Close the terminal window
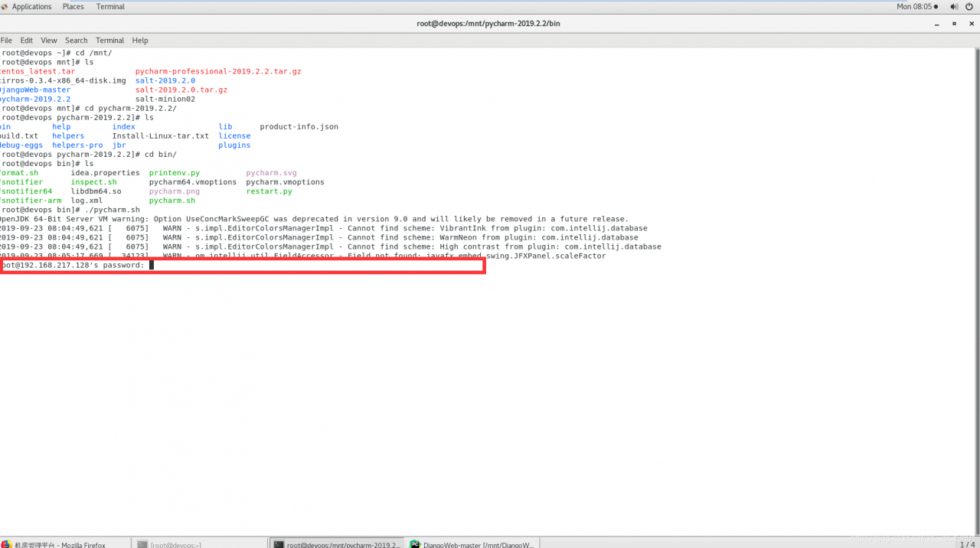 (970, 24)
